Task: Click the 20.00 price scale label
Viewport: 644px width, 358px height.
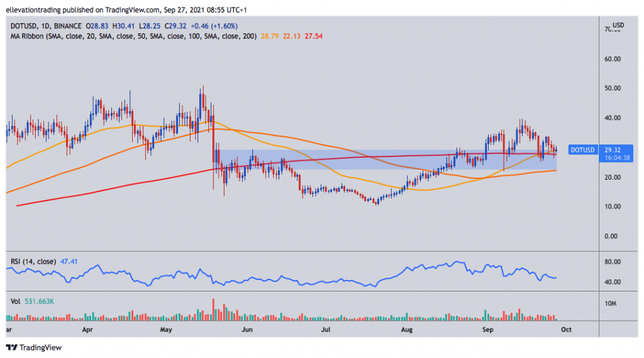Action: 613,177
